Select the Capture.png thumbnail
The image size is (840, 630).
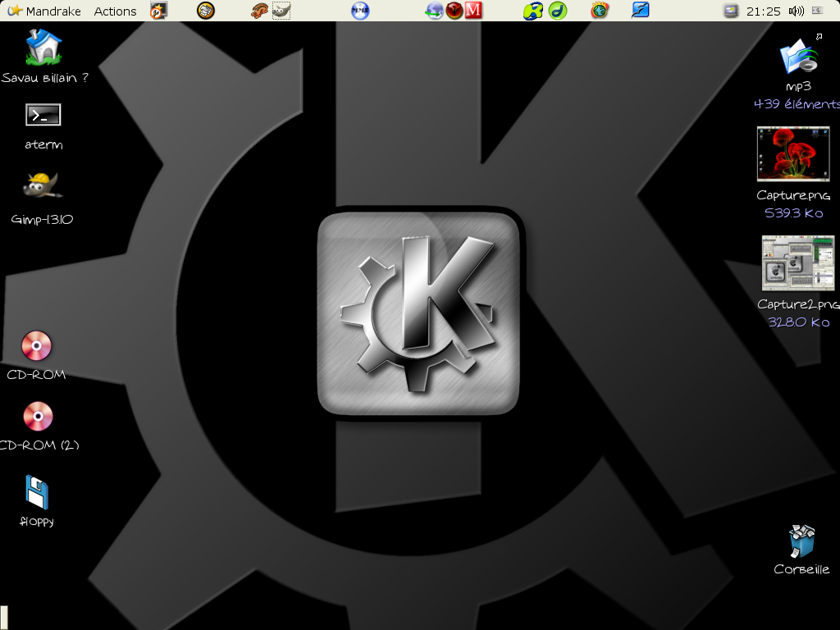tap(793, 154)
